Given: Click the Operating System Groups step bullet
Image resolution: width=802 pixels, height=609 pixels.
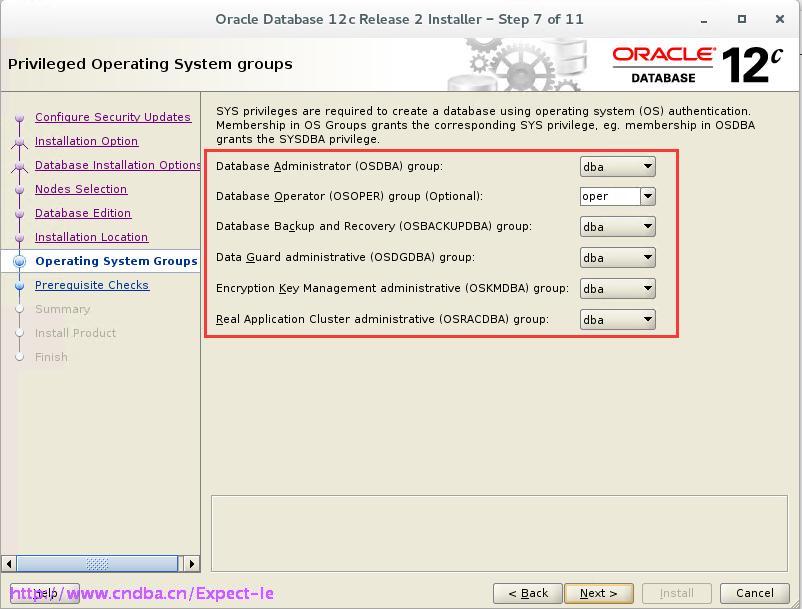Looking at the screenshot, I should pyautogui.click(x=19, y=262).
